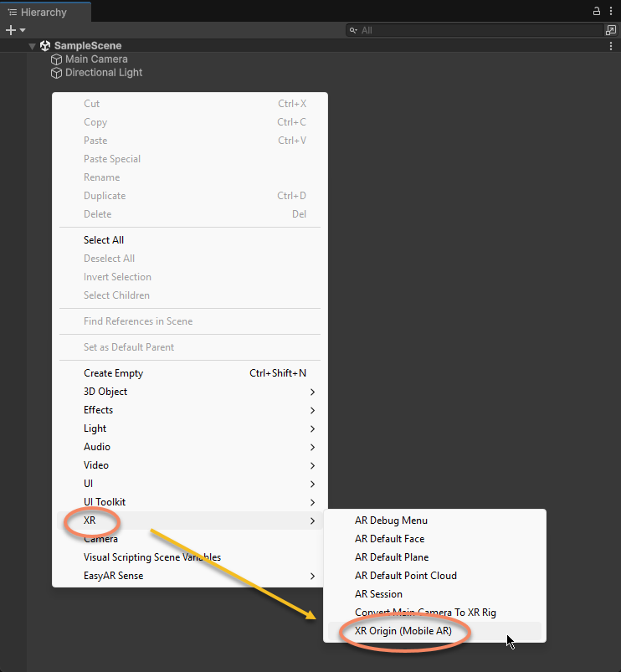
Task: Collapse the SampleScene foldout triangle
Action: tap(32, 46)
